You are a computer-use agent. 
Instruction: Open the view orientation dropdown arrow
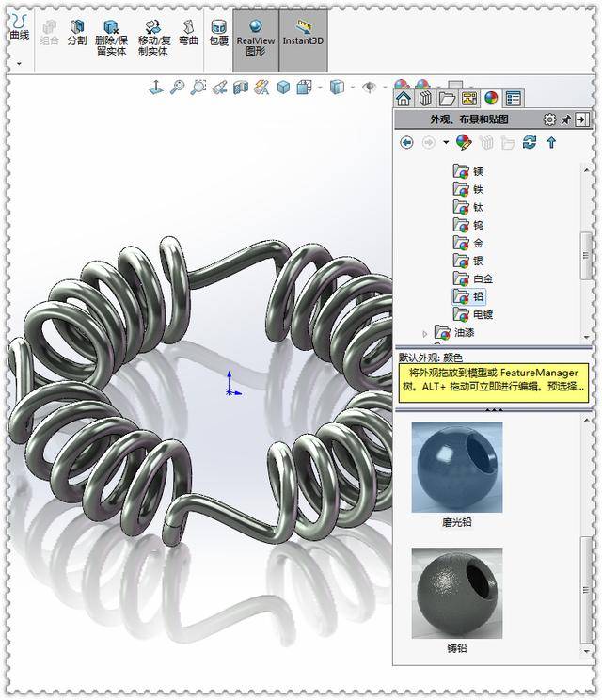pos(320,87)
